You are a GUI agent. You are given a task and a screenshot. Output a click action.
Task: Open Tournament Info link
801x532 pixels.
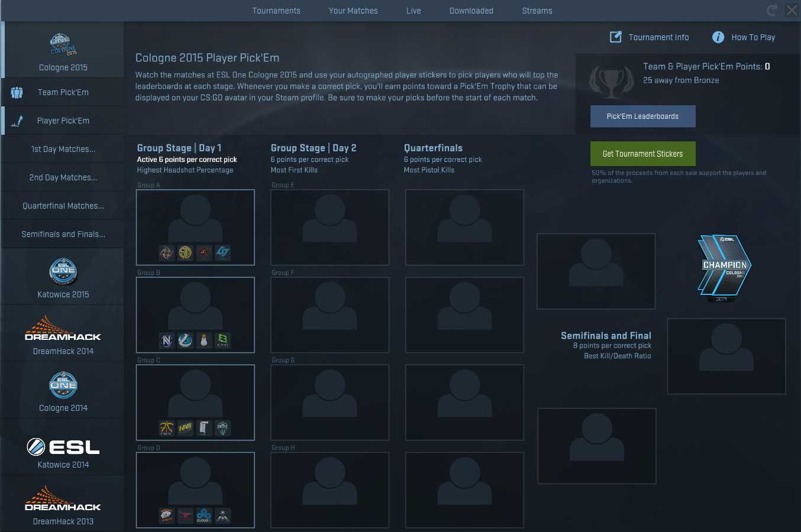658,37
